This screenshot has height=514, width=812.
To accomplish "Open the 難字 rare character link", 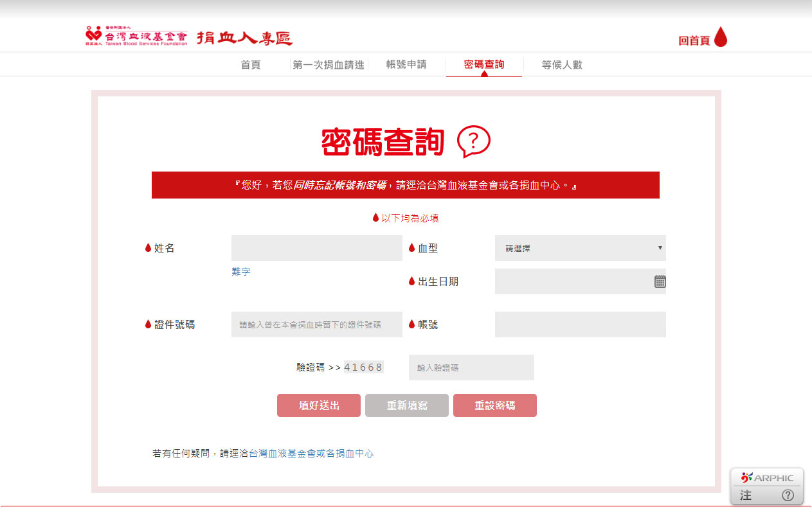I will (241, 272).
